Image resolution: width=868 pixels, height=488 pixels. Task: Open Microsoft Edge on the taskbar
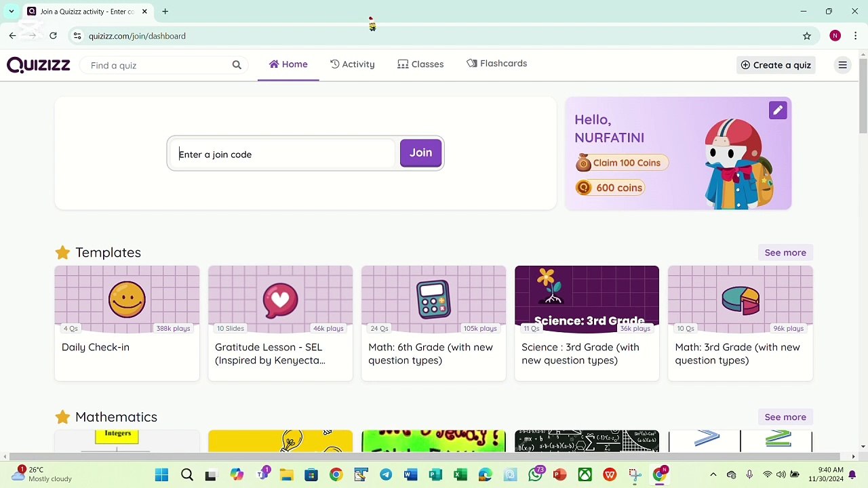(486, 475)
